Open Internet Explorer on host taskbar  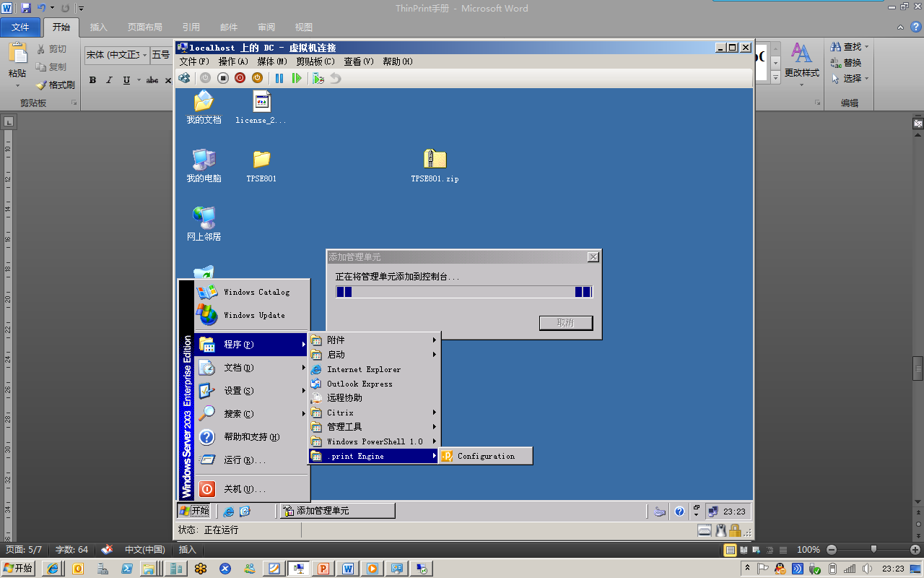[53, 569]
